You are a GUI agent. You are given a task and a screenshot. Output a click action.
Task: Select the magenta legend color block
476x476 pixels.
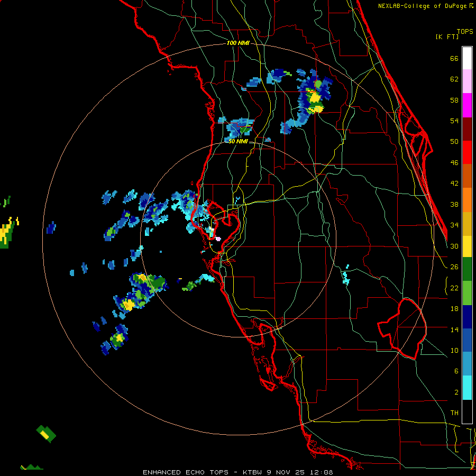coord(467,105)
